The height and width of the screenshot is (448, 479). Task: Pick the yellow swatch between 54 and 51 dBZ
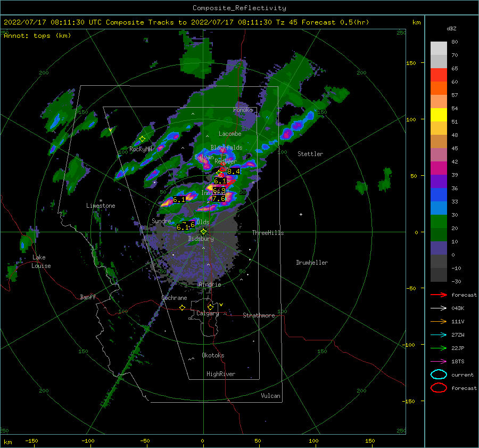pos(439,115)
